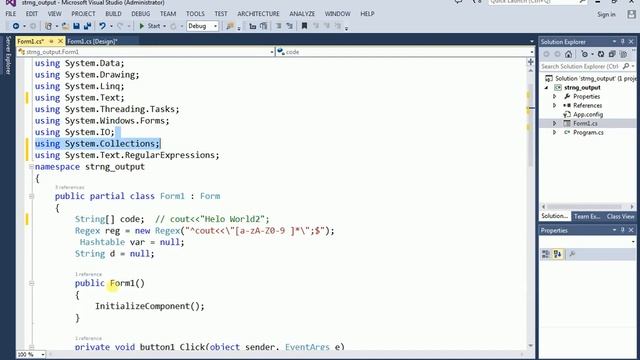Open the TEAM menu
The width and height of the screenshot is (640, 360).
click(168, 13)
